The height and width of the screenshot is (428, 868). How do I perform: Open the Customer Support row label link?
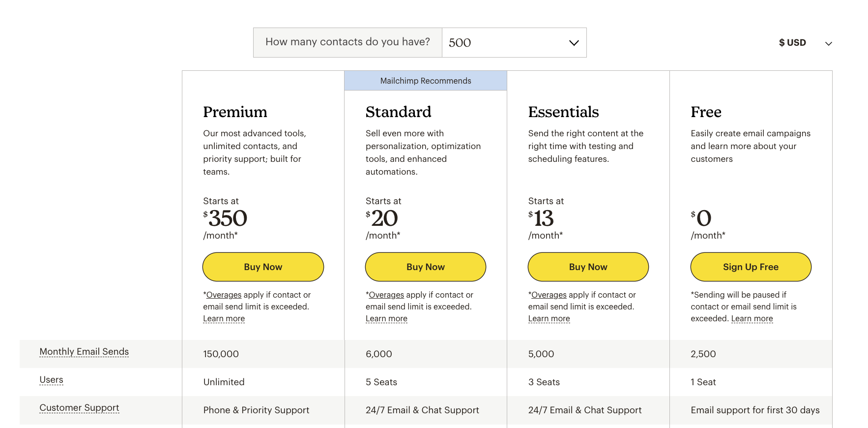coord(79,407)
